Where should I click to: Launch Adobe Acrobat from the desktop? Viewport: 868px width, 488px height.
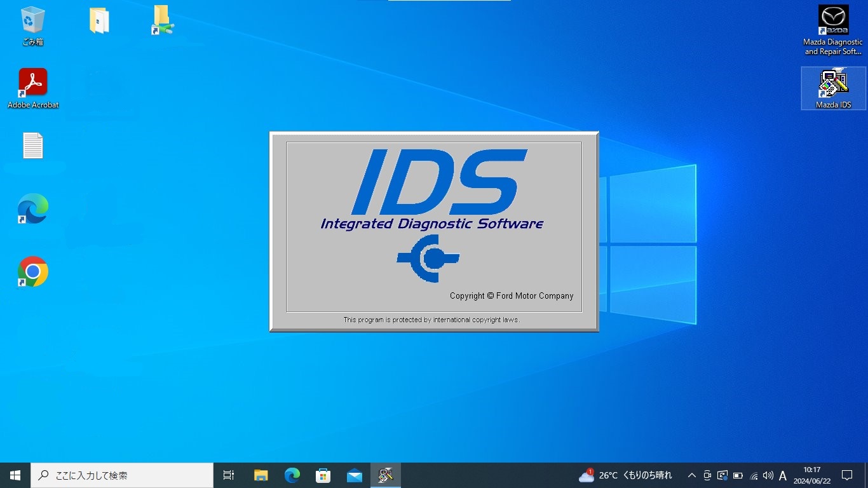33,88
